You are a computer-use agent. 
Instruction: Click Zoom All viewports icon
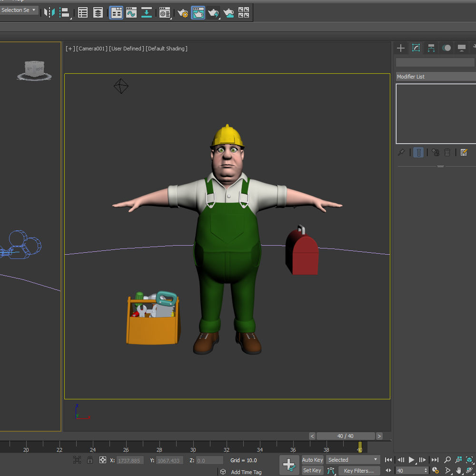458,460
